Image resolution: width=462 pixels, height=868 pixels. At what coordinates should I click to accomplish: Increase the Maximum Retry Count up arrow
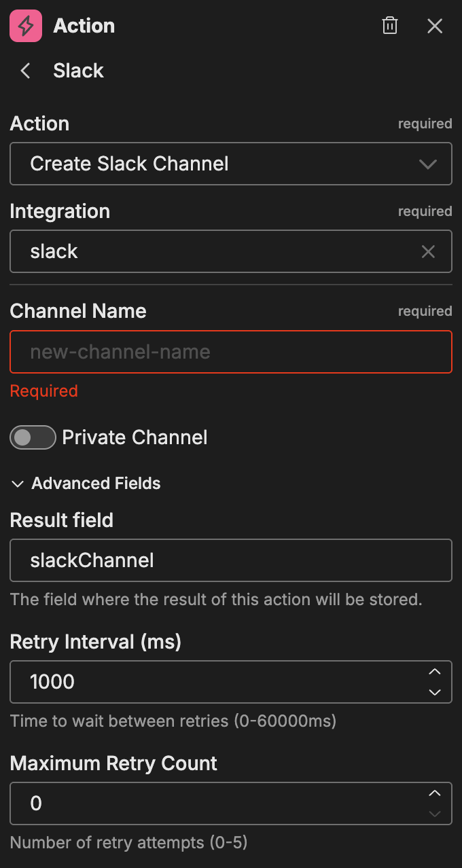tap(435, 793)
